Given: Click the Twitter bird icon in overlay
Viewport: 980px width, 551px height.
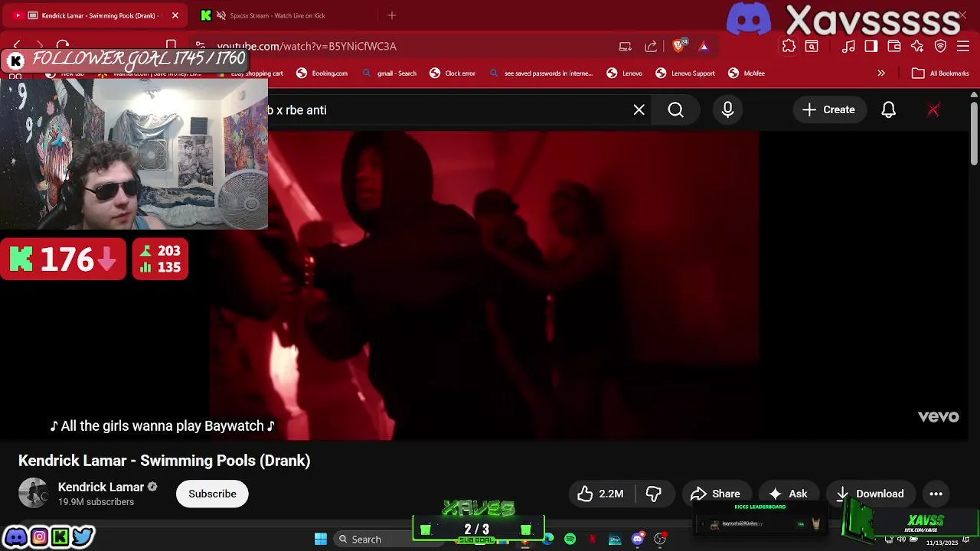Looking at the screenshot, I should 83,536.
